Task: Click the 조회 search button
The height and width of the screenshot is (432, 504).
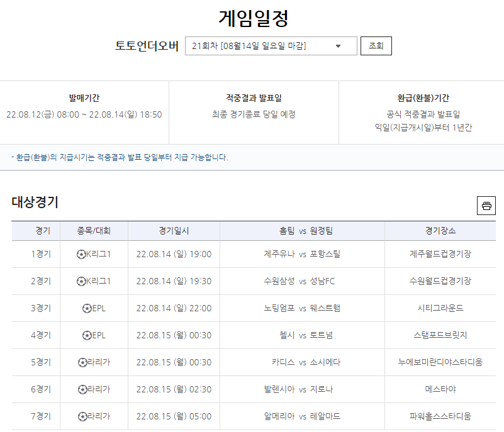Action: [376, 46]
